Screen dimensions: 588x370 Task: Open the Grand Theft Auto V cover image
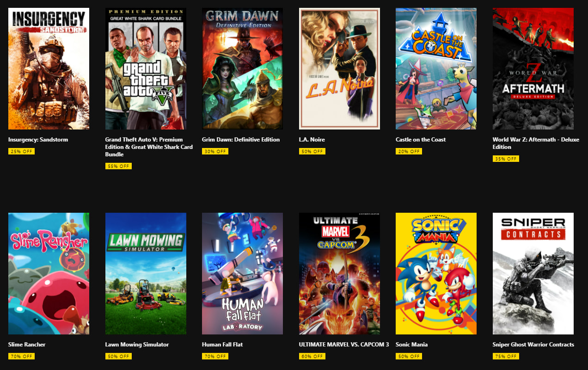coord(146,68)
